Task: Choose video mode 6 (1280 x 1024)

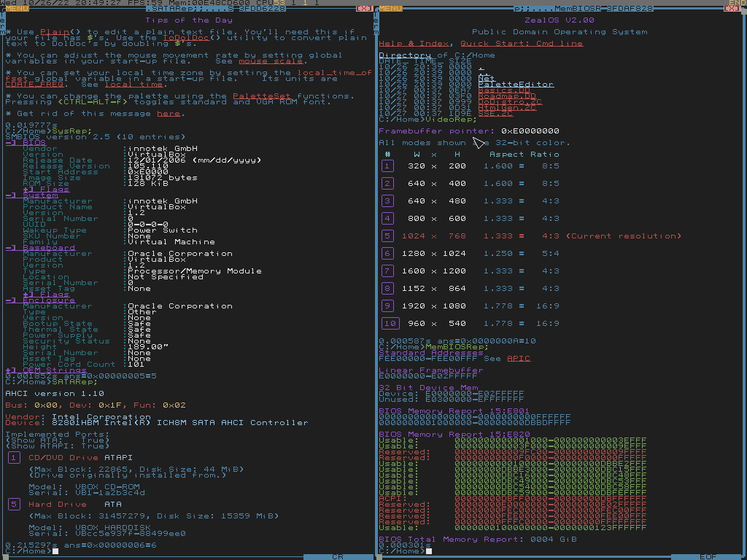Action: 387,253
